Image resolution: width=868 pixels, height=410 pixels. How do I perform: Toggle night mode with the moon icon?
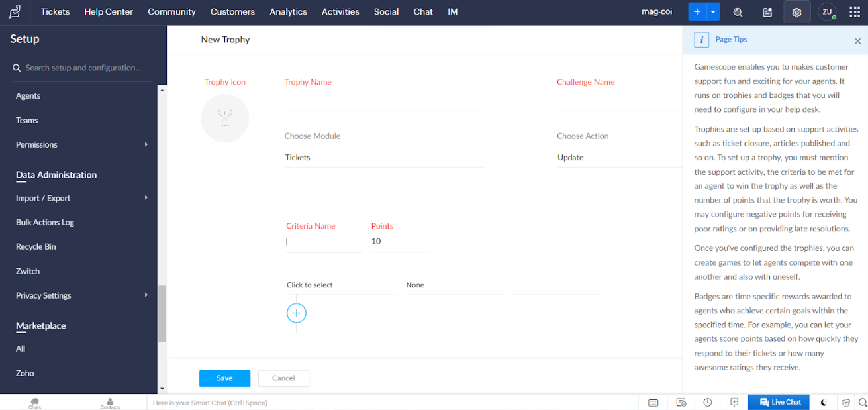click(824, 402)
